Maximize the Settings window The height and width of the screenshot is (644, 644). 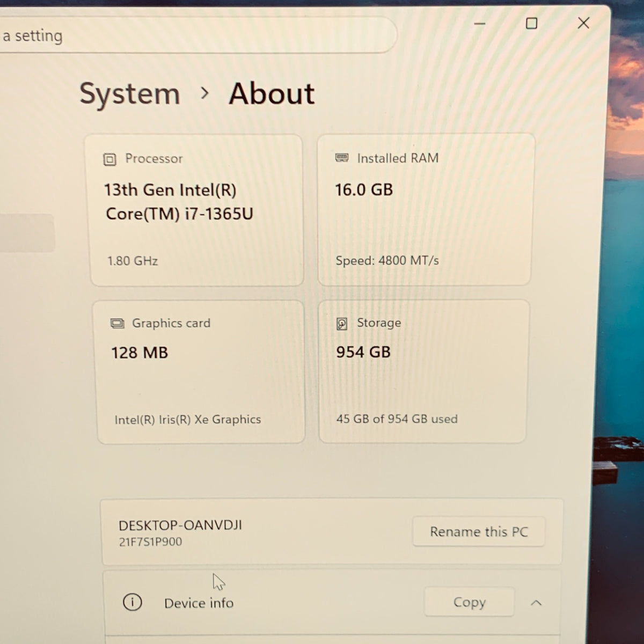tap(531, 23)
